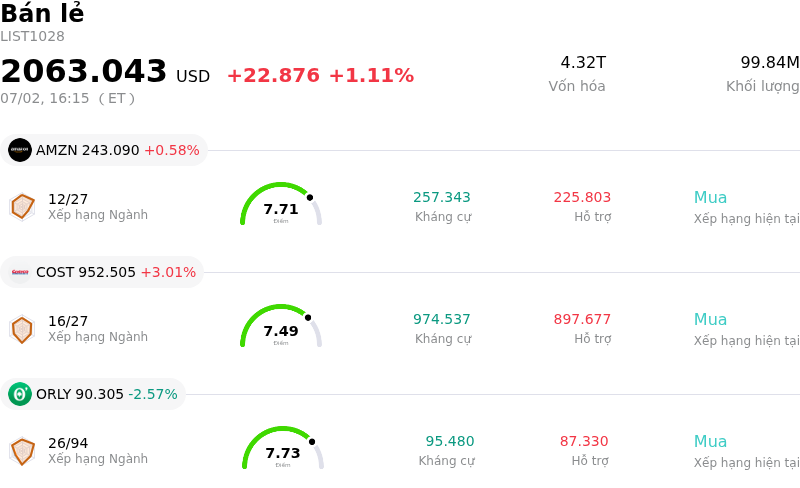Click the 4.32T market cap figure
800x488 pixels.
pyautogui.click(x=583, y=62)
